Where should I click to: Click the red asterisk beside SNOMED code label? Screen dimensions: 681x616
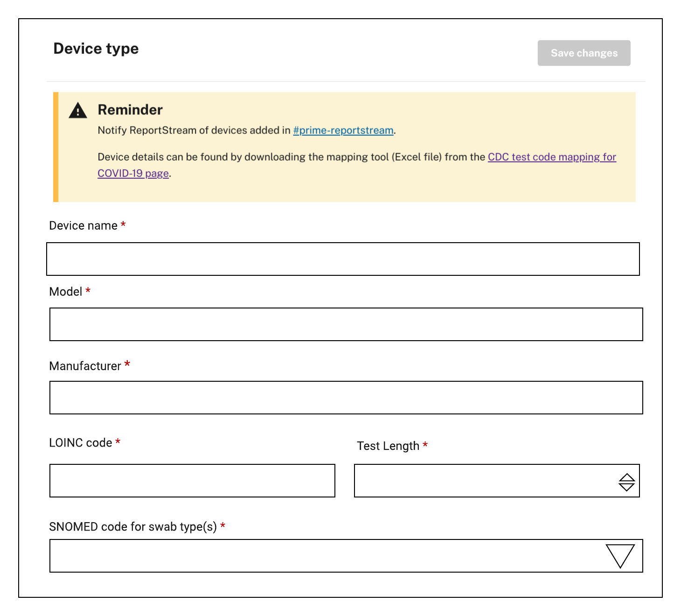pos(224,526)
